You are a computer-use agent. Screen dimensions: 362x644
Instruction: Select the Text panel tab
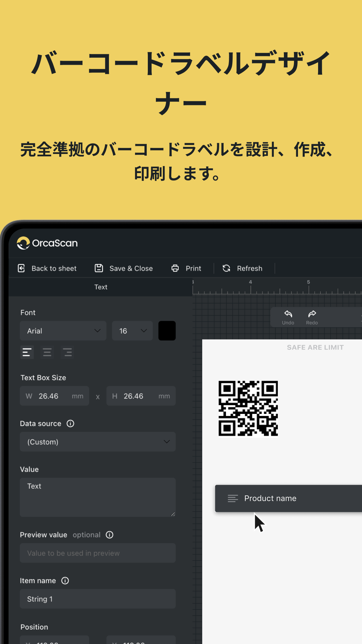click(101, 287)
